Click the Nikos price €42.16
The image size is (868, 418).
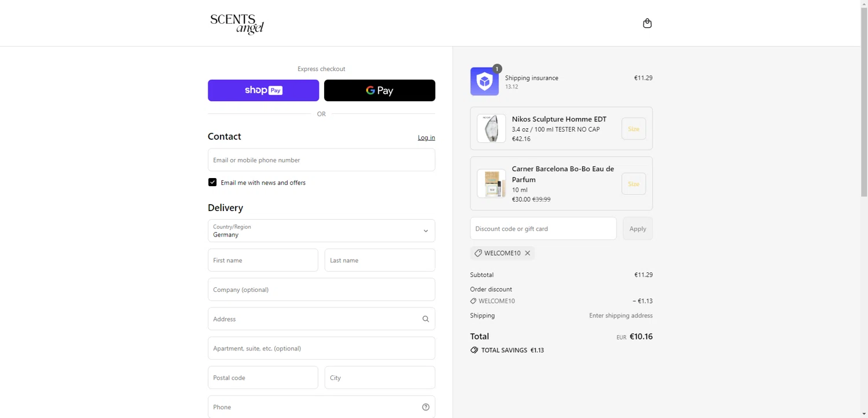(x=521, y=139)
